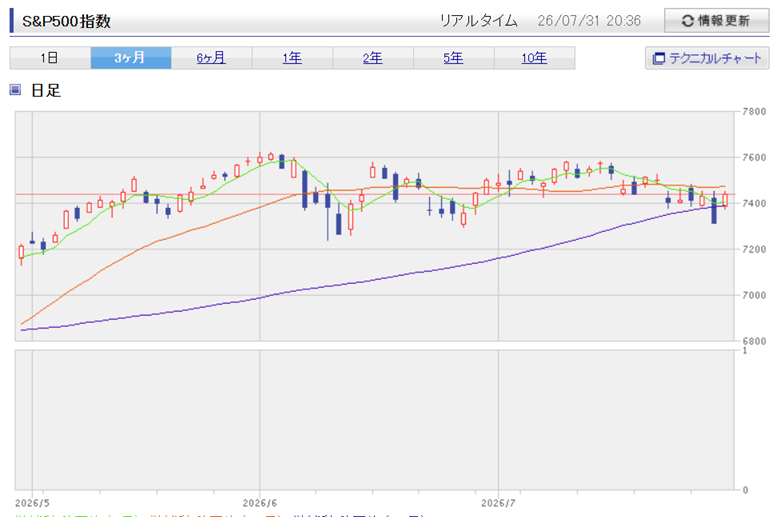Image resolution: width=776 pixels, height=517 pixels.
Task: Click the 7200 price axis label
Action: pyautogui.click(x=754, y=249)
